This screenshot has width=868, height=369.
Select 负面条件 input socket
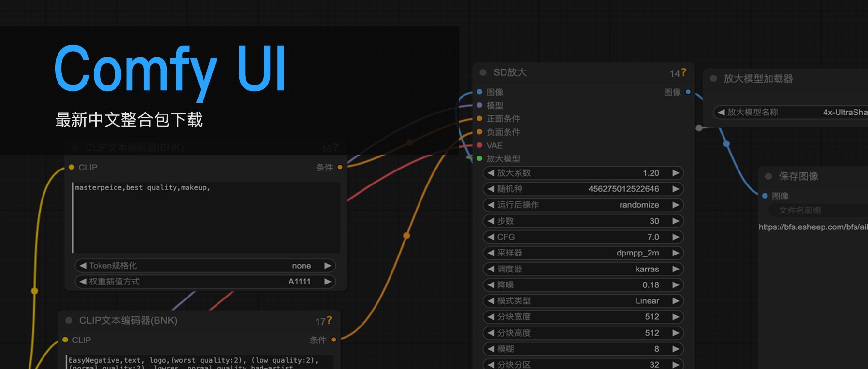click(x=479, y=132)
